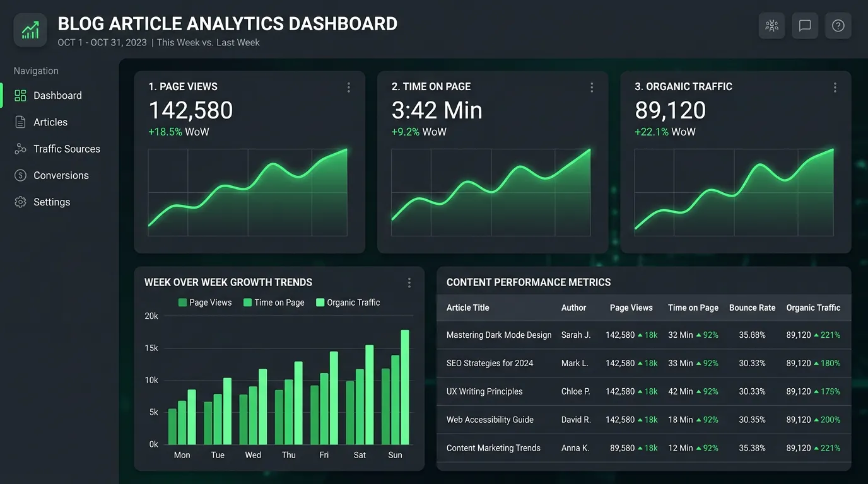The width and height of the screenshot is (868, 484).
Task: Click the 30.35% bounce rate cell
Action: (x=753, y=420)
